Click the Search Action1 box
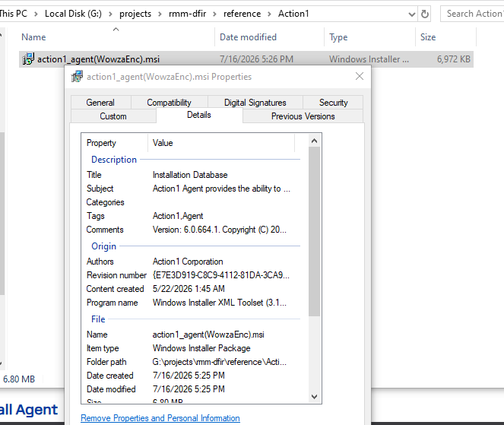504x425 pixels. (473, 14)
